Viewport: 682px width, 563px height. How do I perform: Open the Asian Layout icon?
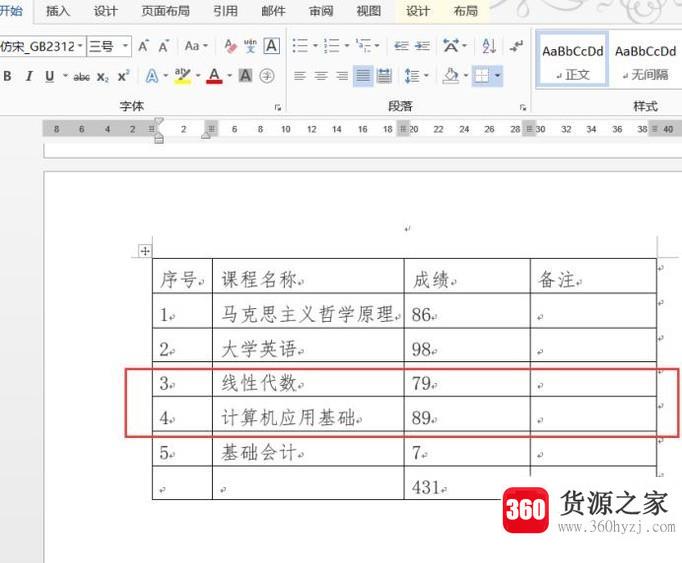(x=451, y=45)
